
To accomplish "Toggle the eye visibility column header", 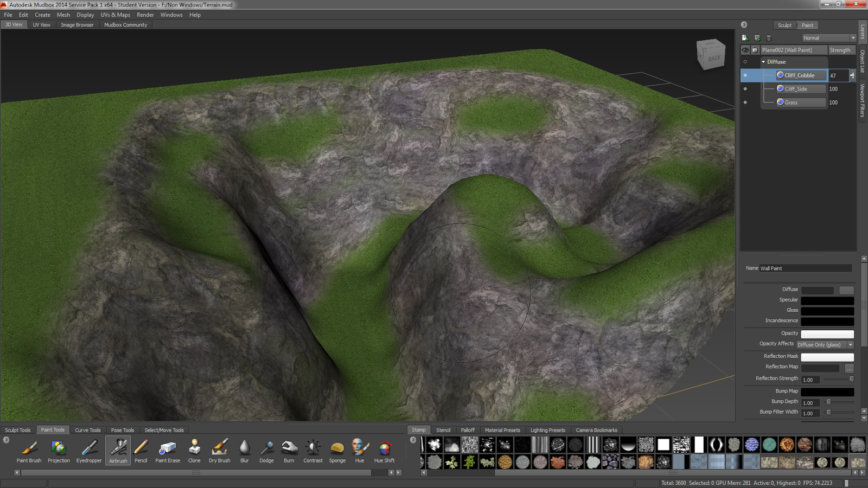I will 745,49.
